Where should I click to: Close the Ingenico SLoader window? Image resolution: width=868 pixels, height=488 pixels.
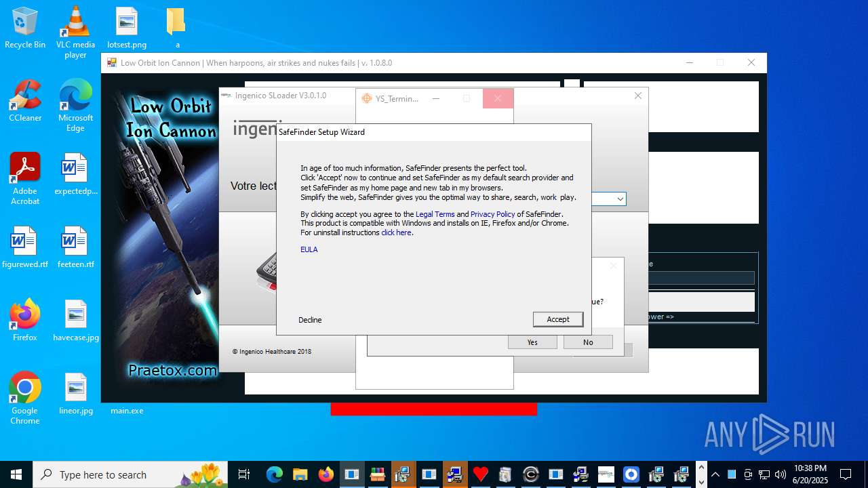pos(638,96)
